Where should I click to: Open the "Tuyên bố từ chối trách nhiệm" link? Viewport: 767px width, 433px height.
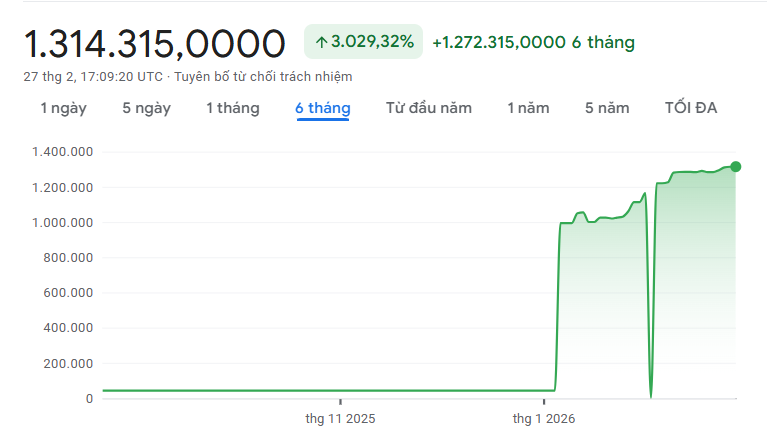[264, 76]
